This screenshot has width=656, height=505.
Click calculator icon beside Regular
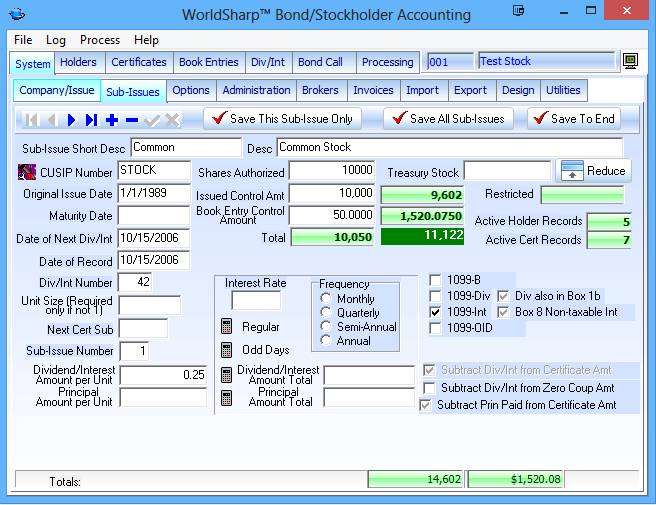(227, 326)
